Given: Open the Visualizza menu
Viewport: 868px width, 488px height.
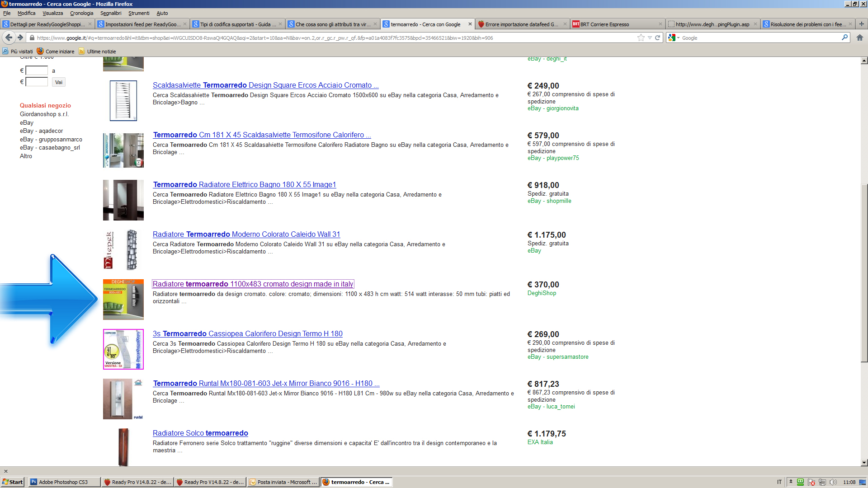Looking at the screenshot, I should [53, 13].
